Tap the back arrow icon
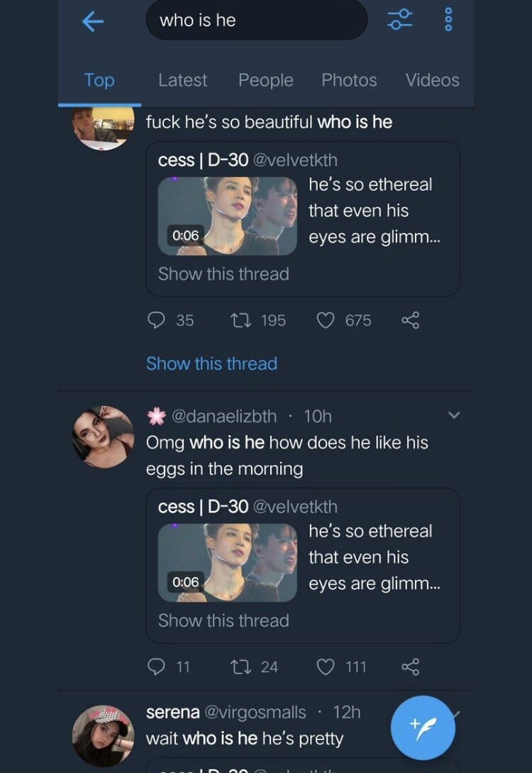This screenshot has width=532, height=773. [93, 22]
